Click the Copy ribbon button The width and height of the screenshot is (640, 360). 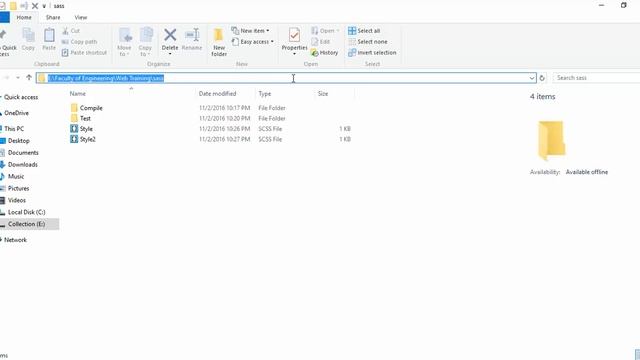pos(28,40)
